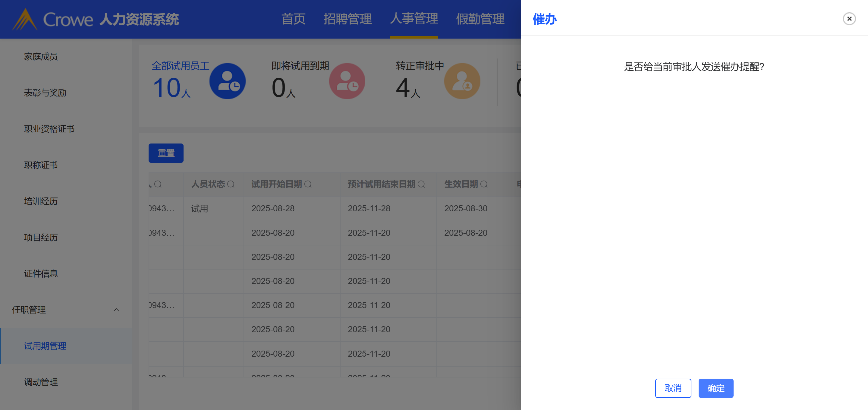Viewport: 868px width, 410px height.
Task: Click 确定 to send reminder
Action: pyautogui.click(x=715, y=388)
